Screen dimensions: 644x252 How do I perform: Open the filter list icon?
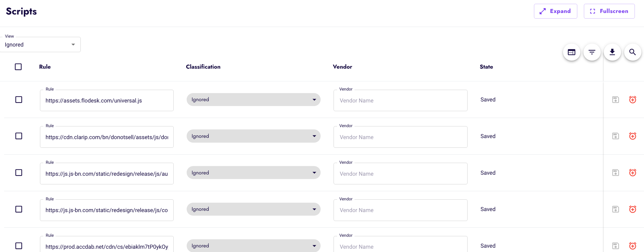coord(592,52)
